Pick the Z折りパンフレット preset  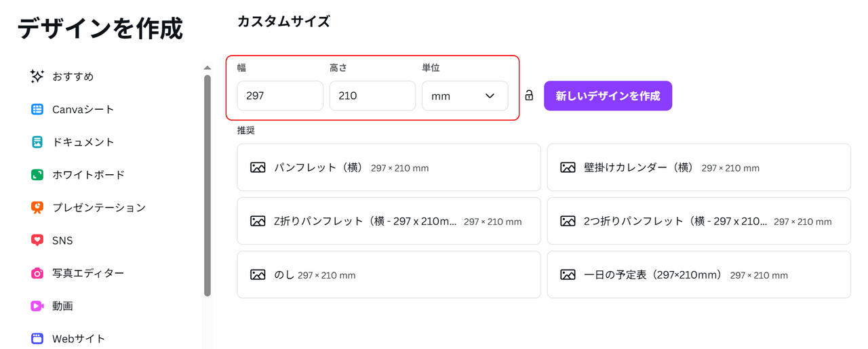pyautogui.click(x=389, y=221)
